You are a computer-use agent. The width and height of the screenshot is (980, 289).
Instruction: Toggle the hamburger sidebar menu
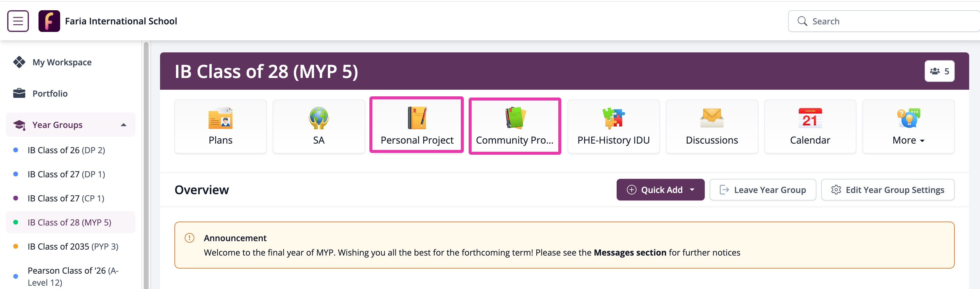18,21
